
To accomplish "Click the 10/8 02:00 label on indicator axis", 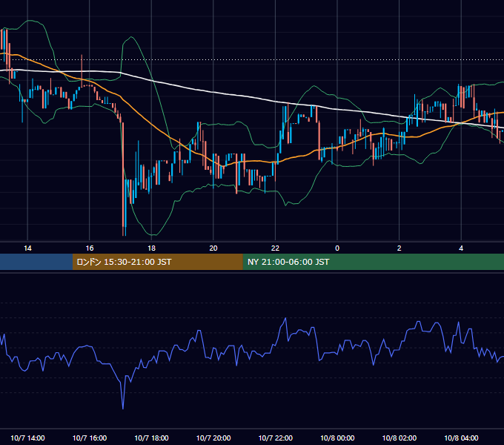I will [x=399, y=438].
